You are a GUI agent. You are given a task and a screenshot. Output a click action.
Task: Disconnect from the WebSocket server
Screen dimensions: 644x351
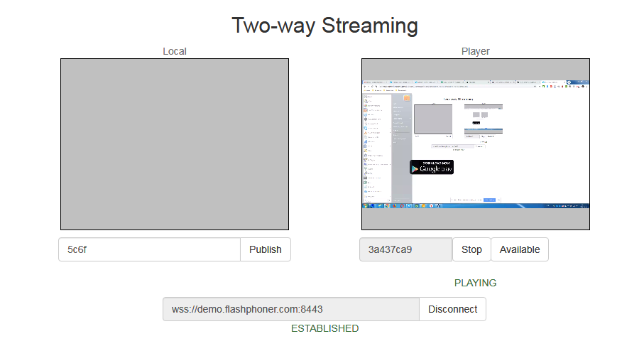pyautogui.click(x=452, y=309)
